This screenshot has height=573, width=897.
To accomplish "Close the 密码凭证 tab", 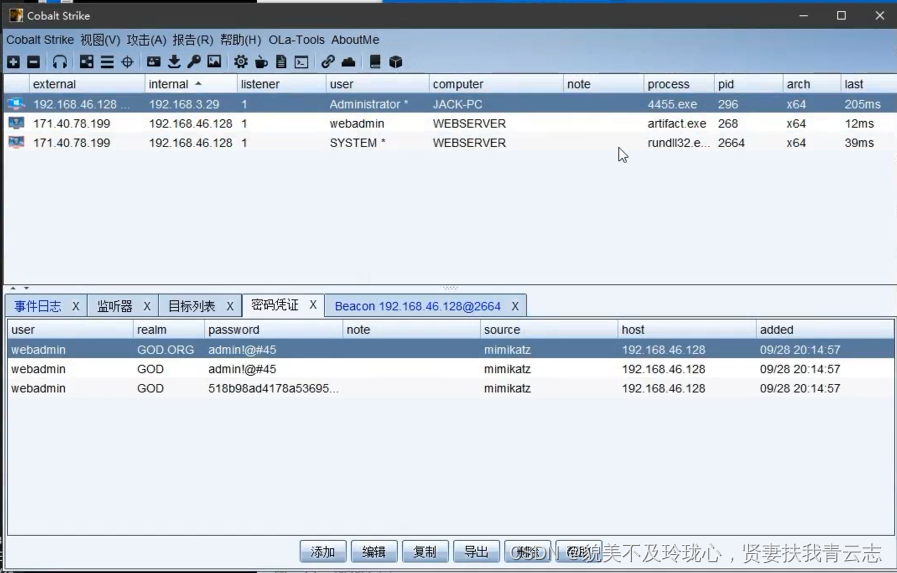I will point(313,305).
